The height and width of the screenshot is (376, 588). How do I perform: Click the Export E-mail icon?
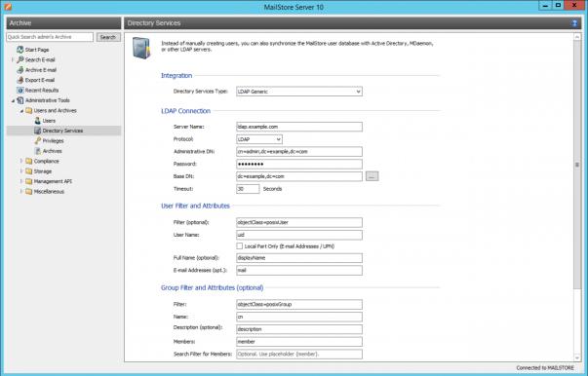click(20, 80)
